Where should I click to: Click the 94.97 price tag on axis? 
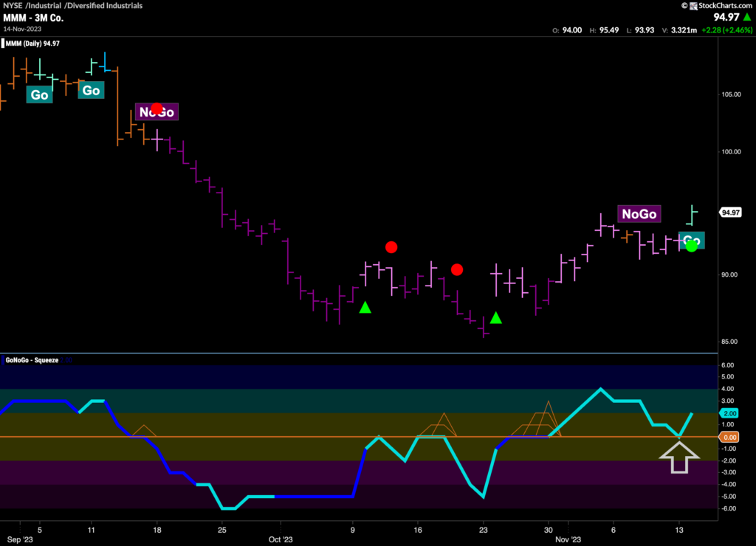(x=730, y=212)
